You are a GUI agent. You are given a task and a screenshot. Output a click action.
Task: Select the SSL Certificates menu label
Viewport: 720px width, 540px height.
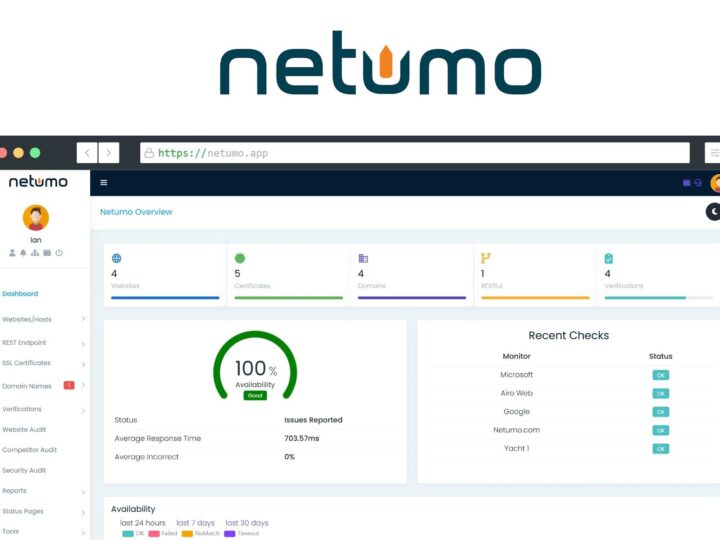point(27,363)
